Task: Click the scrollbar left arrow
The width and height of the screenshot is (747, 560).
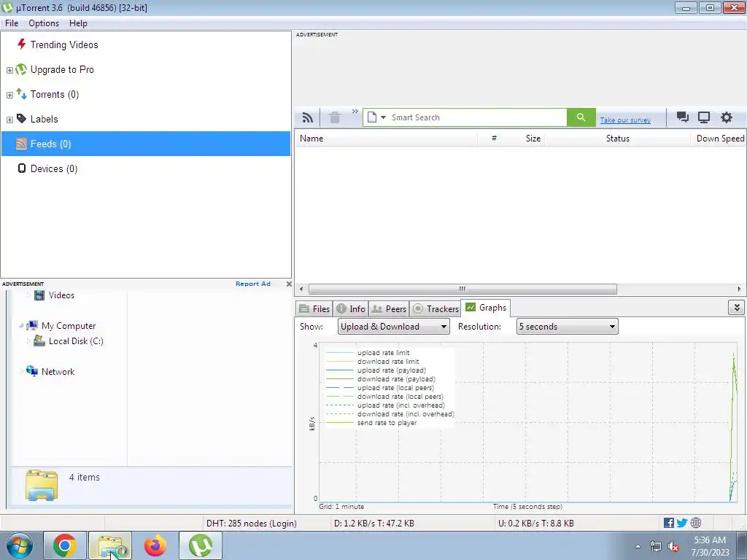Action: point(301,289)
